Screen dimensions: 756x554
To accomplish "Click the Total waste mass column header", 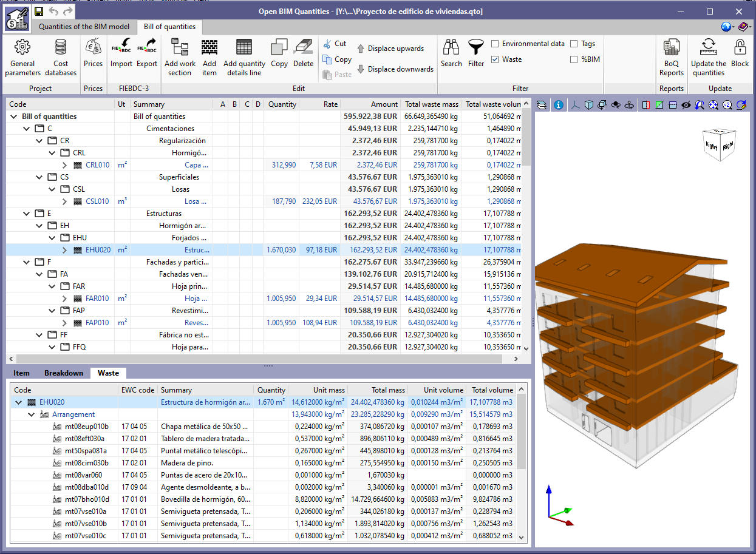I will point(431,104).
